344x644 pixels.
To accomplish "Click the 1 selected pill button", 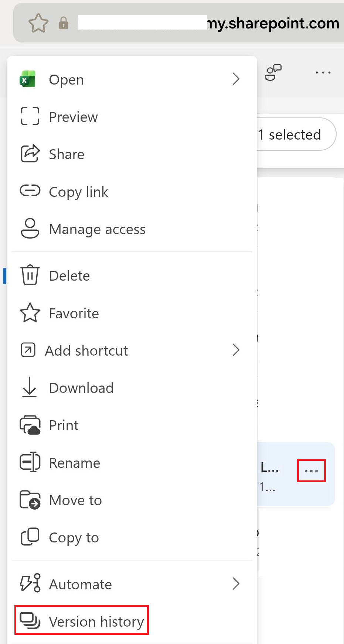I will pos(296,134).
